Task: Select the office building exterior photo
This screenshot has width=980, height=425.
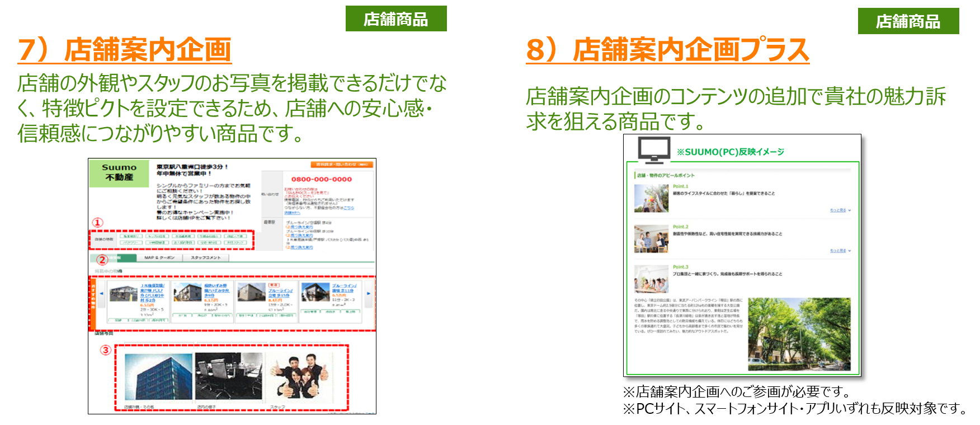Action: 158,377
